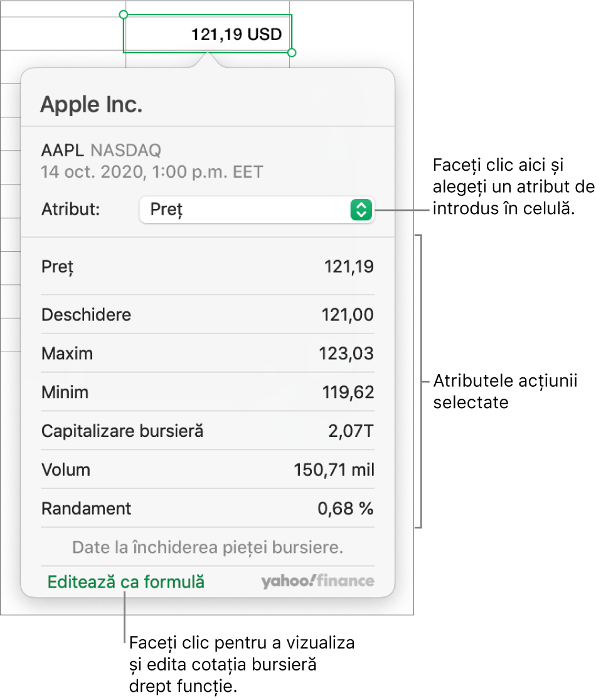Select the Randament attribute showing 0,68 %
The height and width of the screenshot is (700, 601).
(207, 509)
